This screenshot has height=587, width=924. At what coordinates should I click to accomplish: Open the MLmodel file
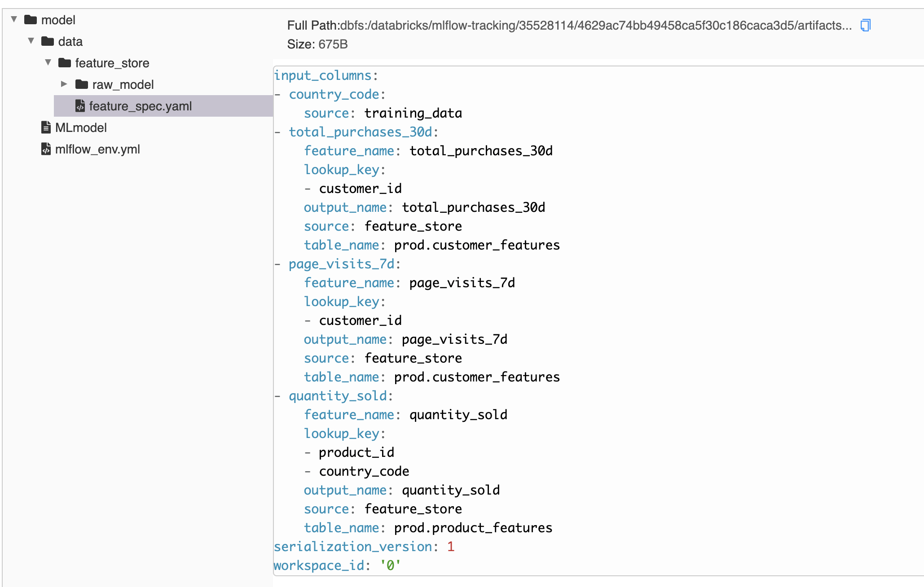(x=81, y=128)
